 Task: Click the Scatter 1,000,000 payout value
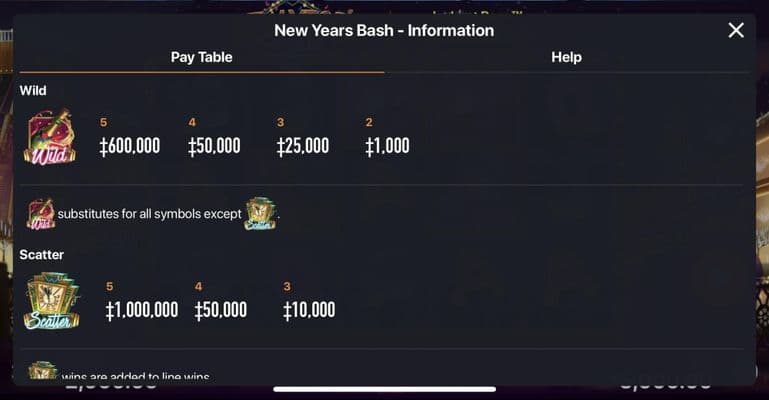pyautogui.click(x=142, y=310)
